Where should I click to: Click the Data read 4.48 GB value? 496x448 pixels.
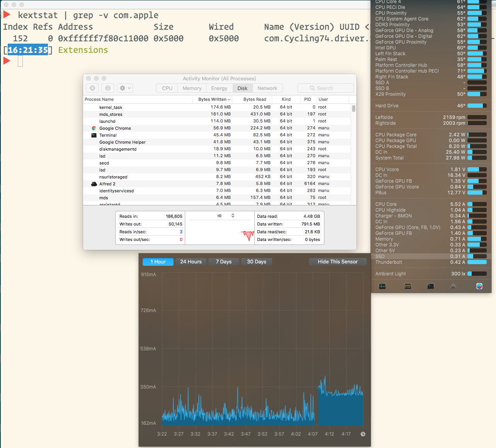coord(312,216)
